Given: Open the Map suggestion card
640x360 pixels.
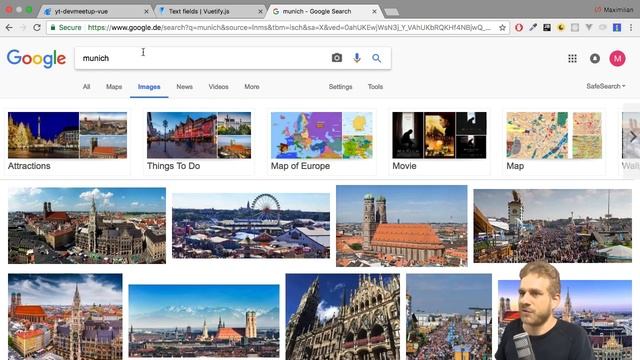Looking at the screenshot, I should [x=554, y=141].
